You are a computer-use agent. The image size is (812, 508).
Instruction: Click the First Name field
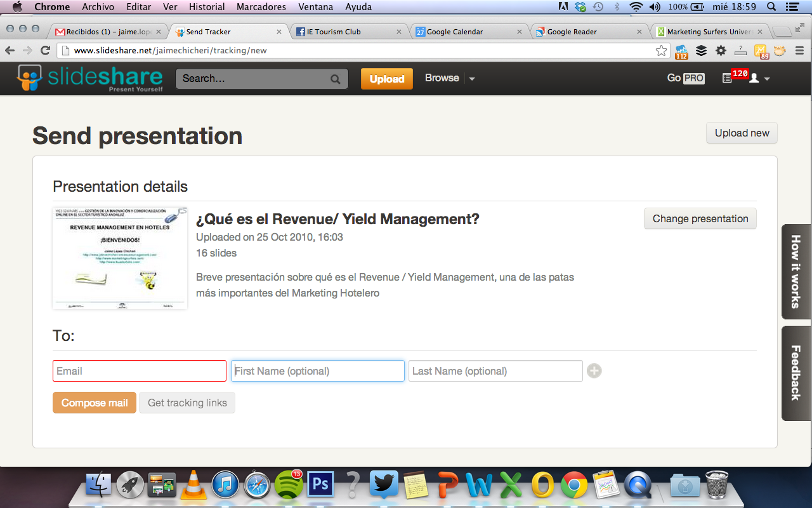pos(318,371)
